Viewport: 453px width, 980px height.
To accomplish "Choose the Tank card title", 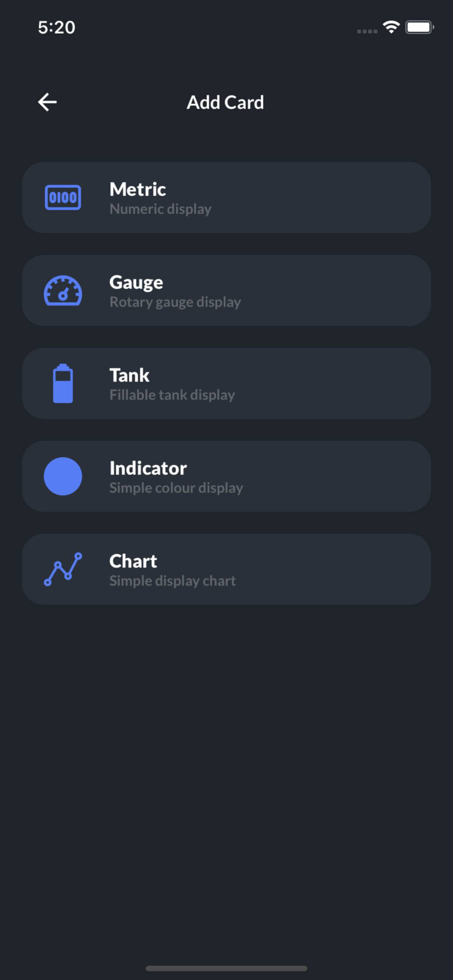I will (x=129, y=375).
